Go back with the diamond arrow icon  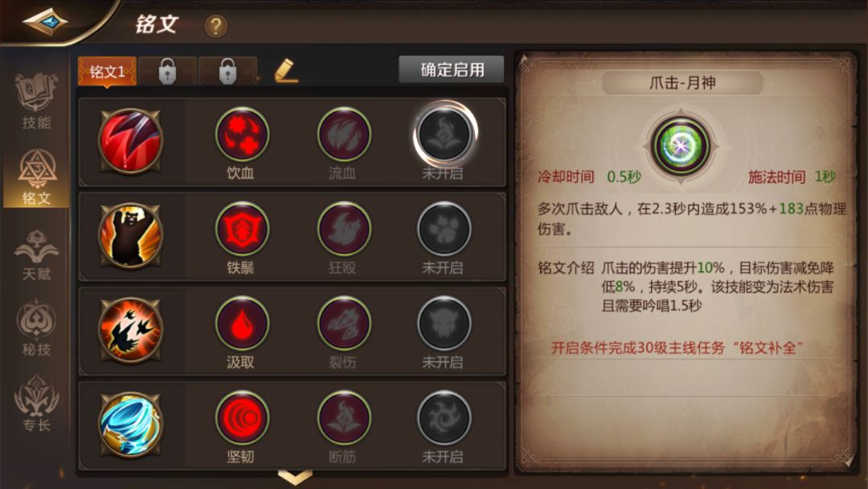coord(44,23)
